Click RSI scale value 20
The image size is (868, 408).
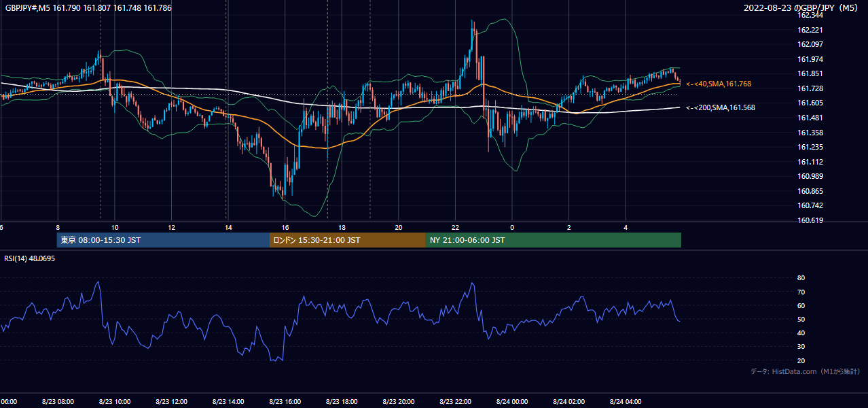(x=801, y=360)
